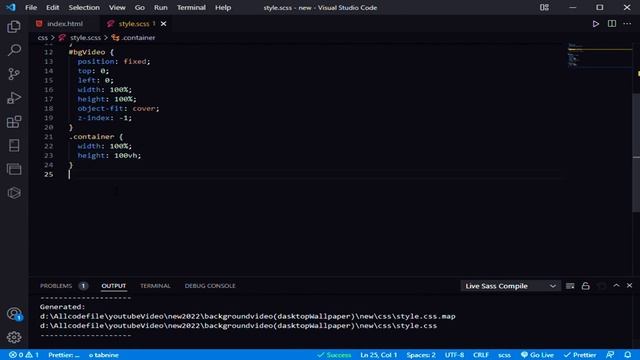Toggle output scroll lock
This screenshot has width=640, height=360.
(x=585, y=286)
